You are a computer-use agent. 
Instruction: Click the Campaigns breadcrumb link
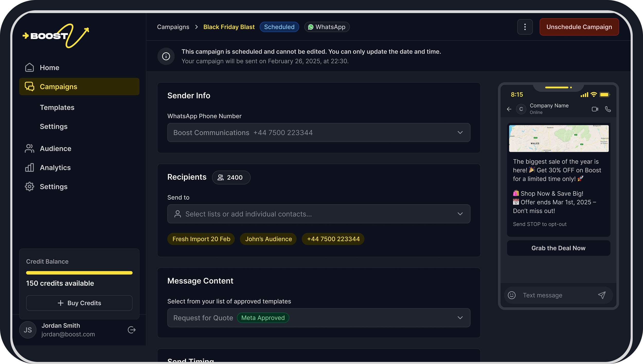coord(173,27)
